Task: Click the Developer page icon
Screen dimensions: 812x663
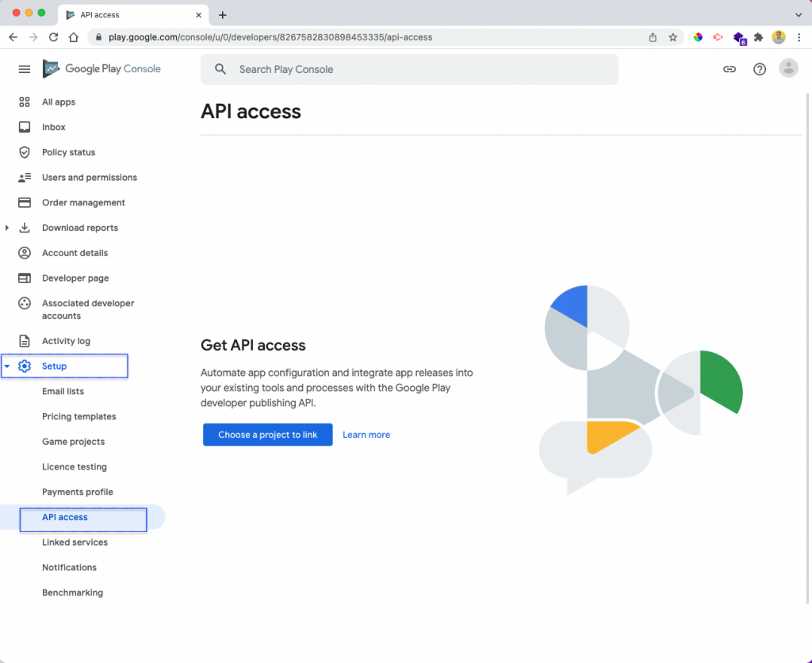Action: tap(25, 278)
